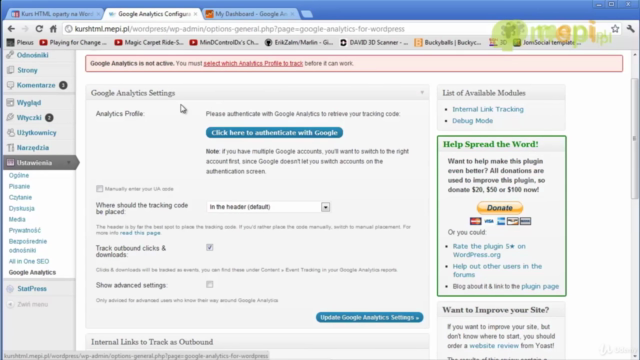Open the Wtyczki sidebar icon
The image size is (640, 360).
coord(10,118)
